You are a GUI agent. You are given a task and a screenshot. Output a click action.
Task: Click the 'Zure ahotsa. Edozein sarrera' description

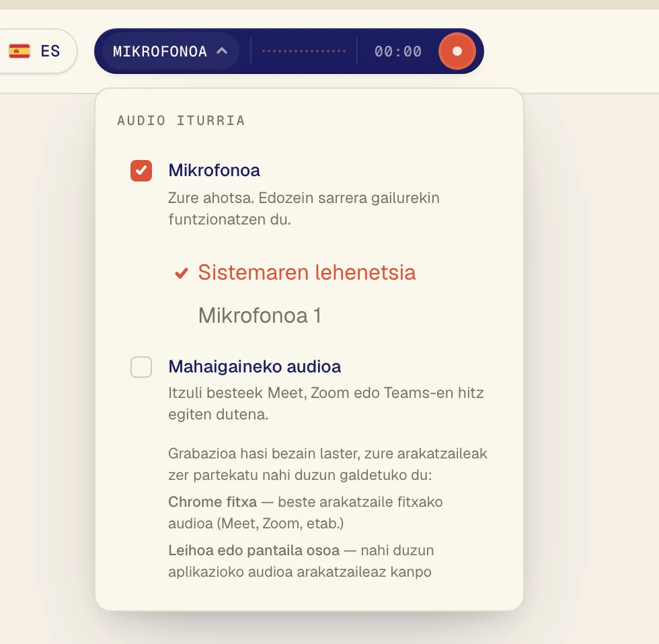[304, 208]
